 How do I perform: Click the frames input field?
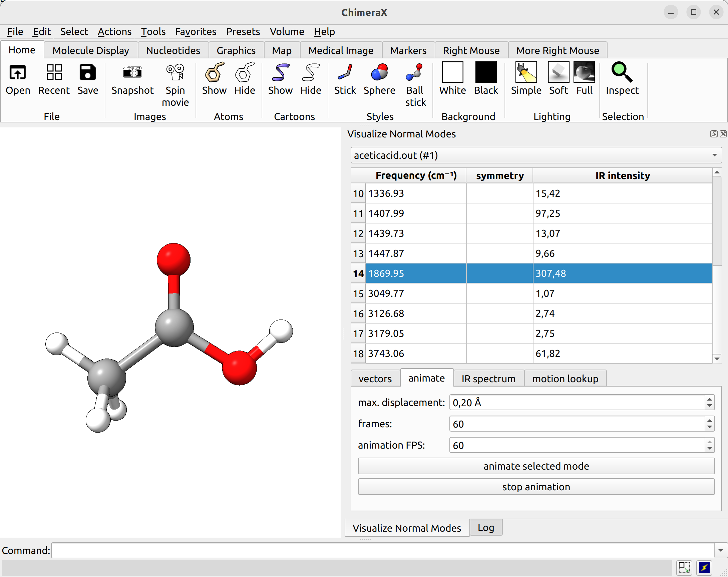[577, 424]
